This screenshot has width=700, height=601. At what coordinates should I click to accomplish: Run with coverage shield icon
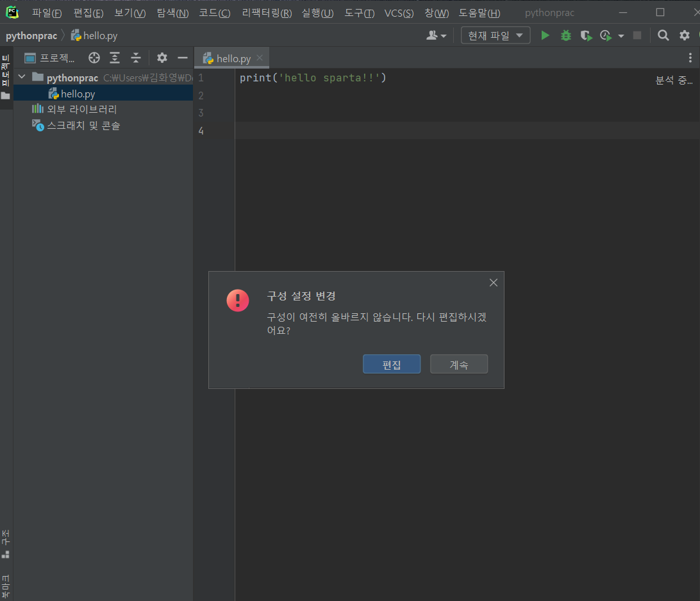(x=586, y=36)
